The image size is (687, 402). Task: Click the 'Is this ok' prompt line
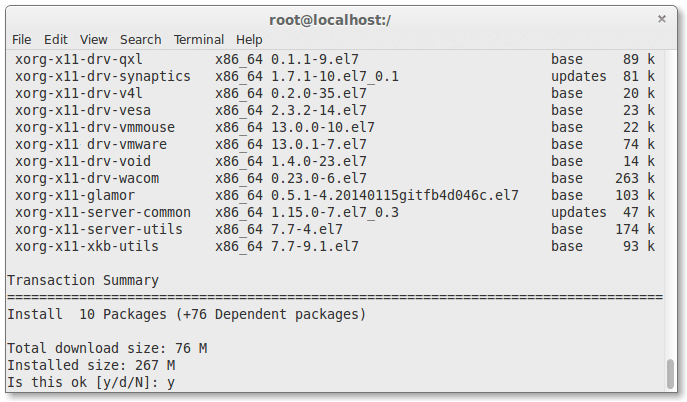(91, 382)
